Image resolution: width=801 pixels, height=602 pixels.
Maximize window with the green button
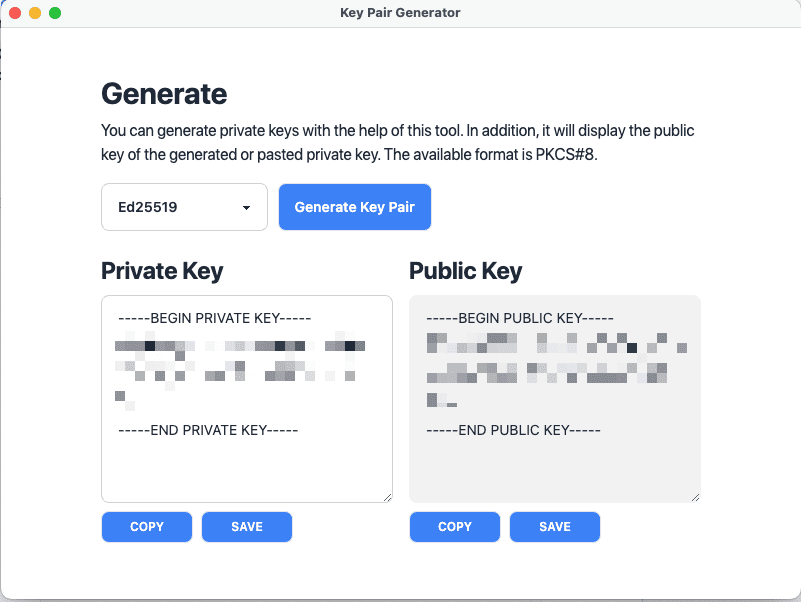pos(55,13)
